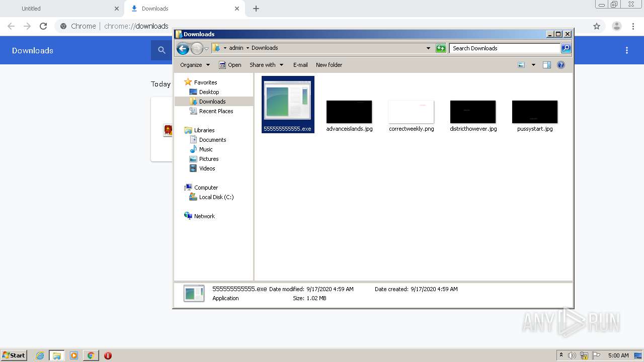This screenshot has width=644, height=362.
Task: Click the admin breadcrumb in address bar
Action: point(236,48)
